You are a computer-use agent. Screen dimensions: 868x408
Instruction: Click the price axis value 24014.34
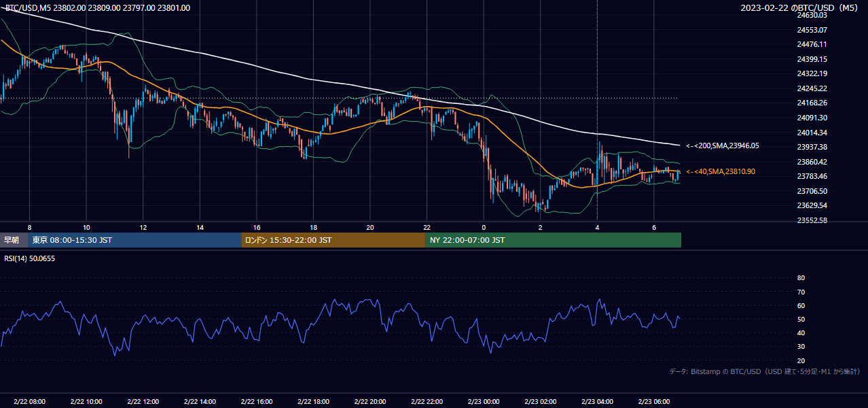[x=812, y=133]
